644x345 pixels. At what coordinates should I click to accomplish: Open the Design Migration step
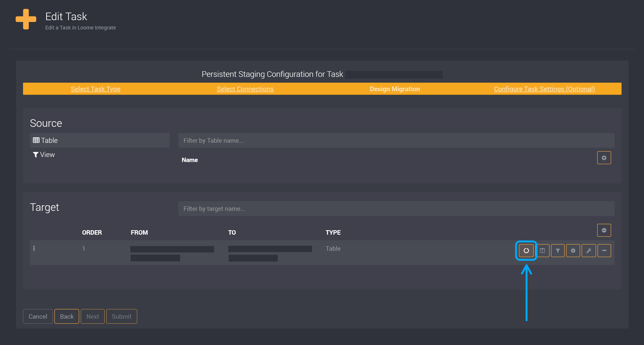[x=394, y=89]
